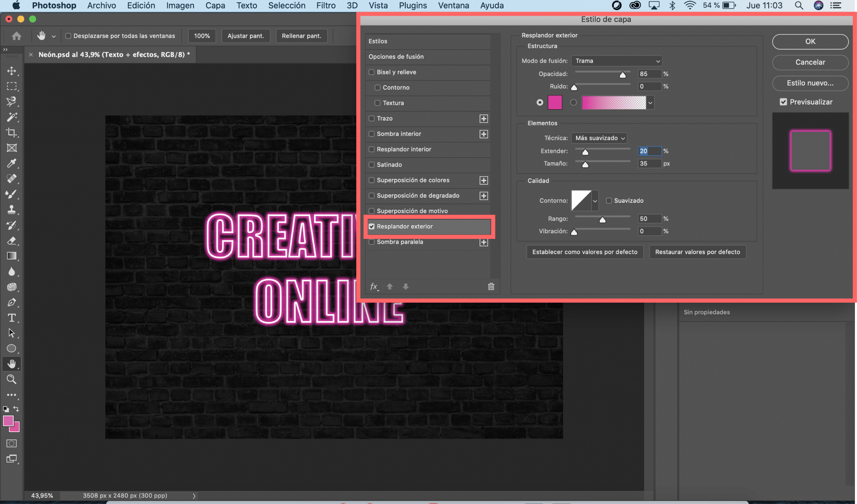This screenshot has height=504, width=857.
Task: Click the Home icon in options bar
Action: 16,36
